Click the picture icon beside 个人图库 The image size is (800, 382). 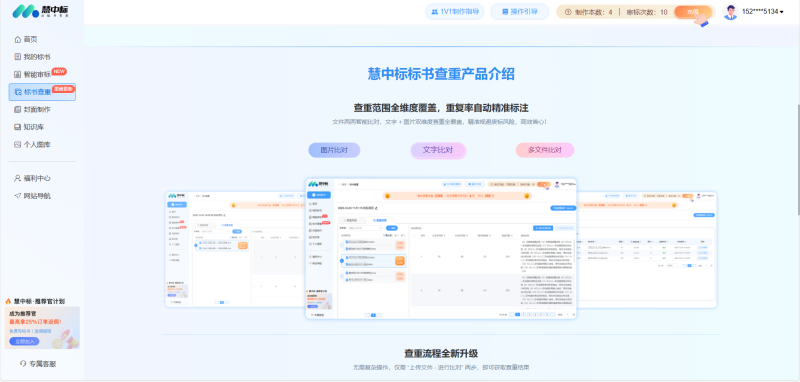tap(18, 144)
